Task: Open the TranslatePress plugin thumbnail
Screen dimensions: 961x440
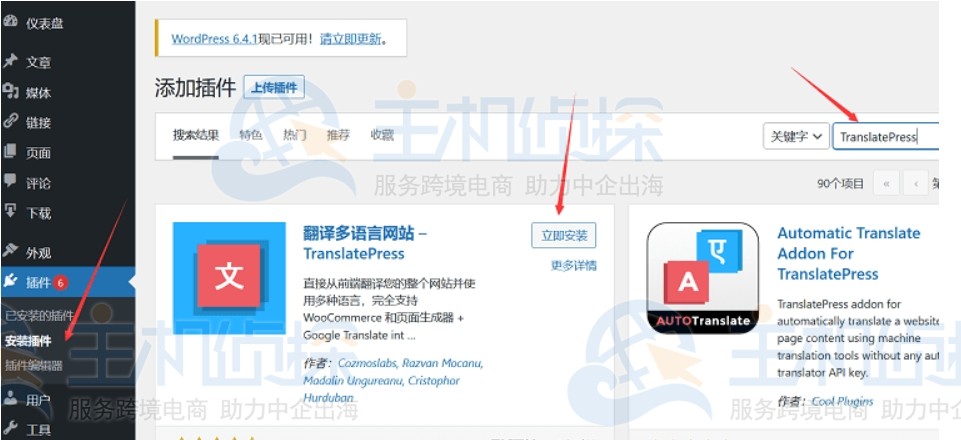Action: (229, 278)
